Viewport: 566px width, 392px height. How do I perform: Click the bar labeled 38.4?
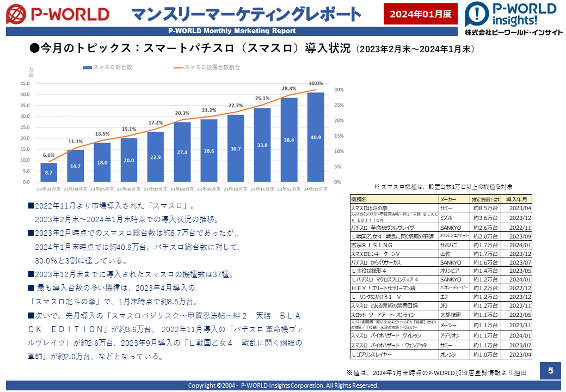[289, 140]
